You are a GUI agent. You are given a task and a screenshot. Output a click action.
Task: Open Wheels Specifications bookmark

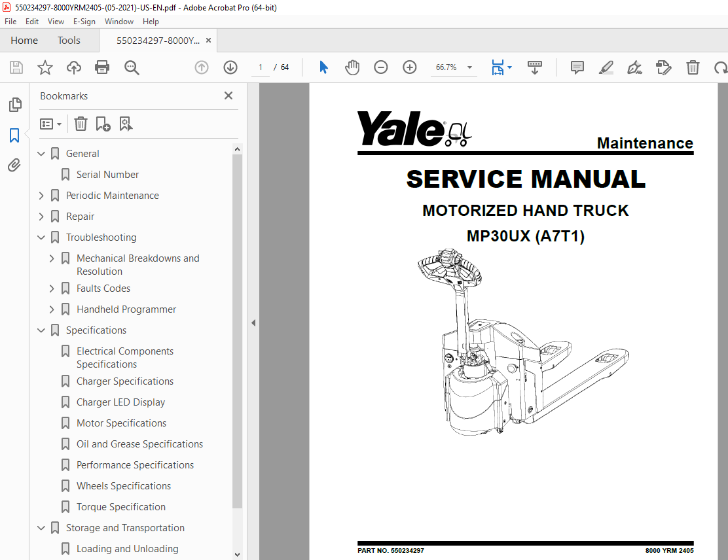click(x=124, y=486)
